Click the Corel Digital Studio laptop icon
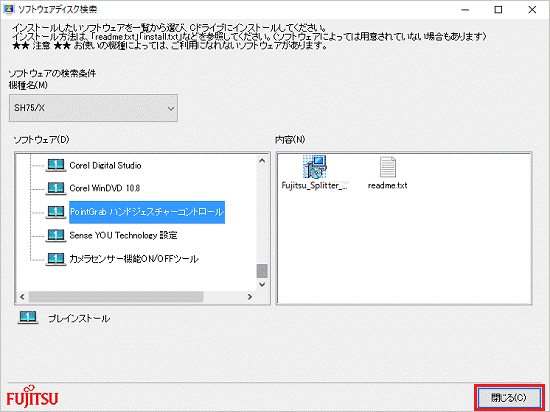This screenshot has height=412, width=550. point(56,166)
